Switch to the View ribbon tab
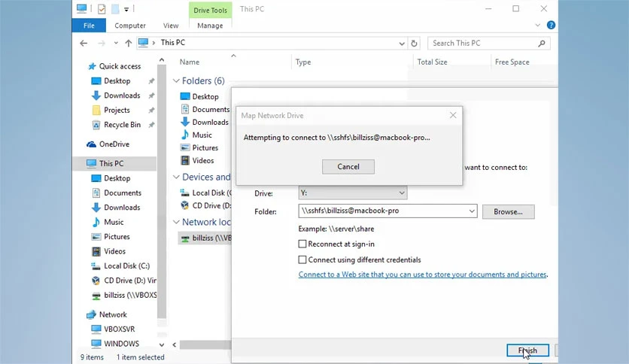Image resolution: width=629 pixels, height=364 pixels. pyautogui.click(x=171, y=26)
